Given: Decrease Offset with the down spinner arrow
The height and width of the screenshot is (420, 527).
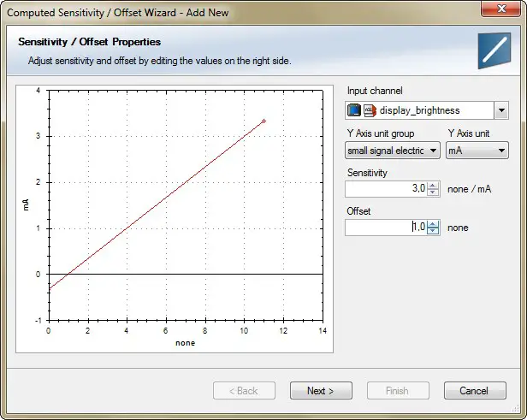Looking at the screenshot, I should pos(433,231).
